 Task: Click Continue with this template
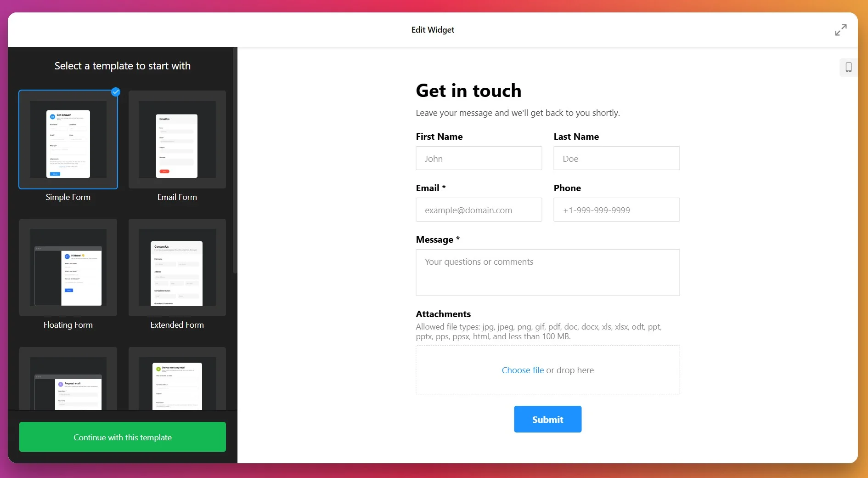(122, 437)
